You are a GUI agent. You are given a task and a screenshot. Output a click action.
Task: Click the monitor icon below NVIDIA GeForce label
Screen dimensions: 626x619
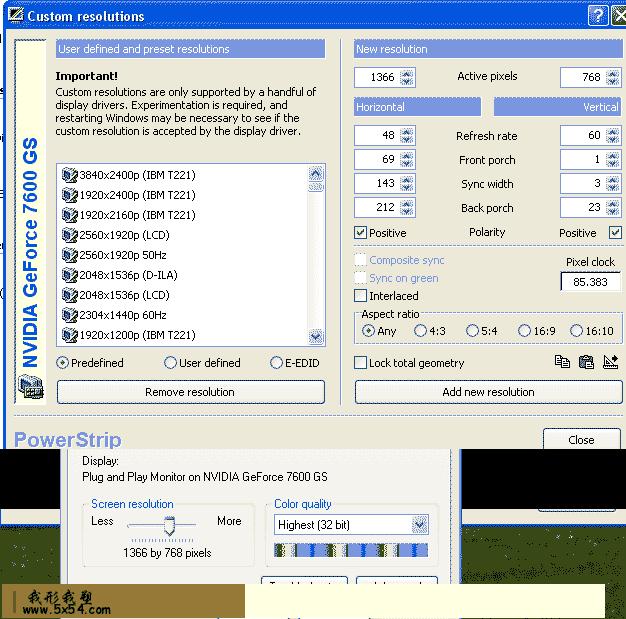(30, 387)
